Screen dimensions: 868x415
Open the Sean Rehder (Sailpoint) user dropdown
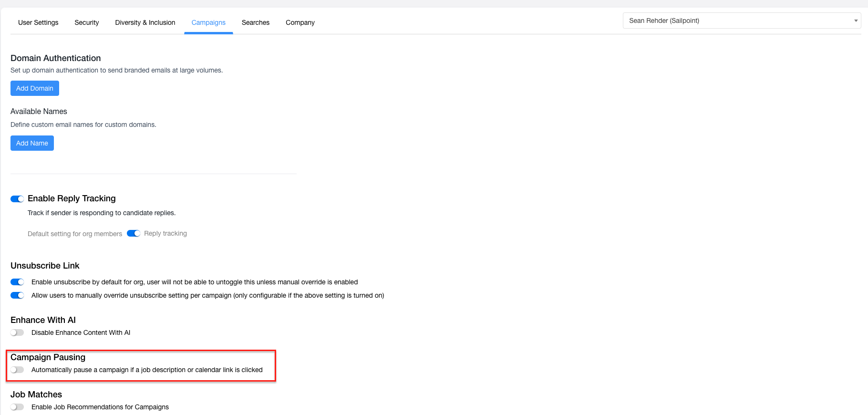(x=734, y=21)
